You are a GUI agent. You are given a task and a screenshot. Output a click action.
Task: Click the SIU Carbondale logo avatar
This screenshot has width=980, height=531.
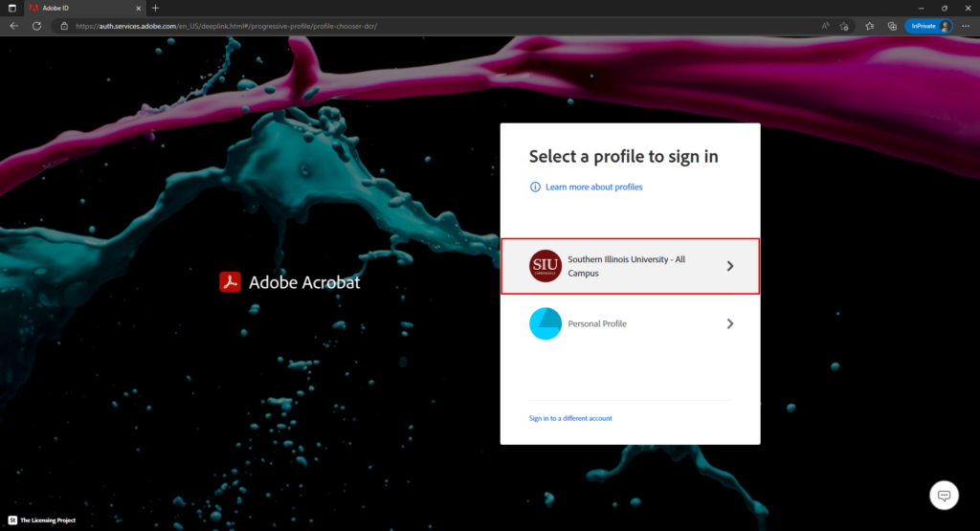pyautogui.click(x=545, y=266)
